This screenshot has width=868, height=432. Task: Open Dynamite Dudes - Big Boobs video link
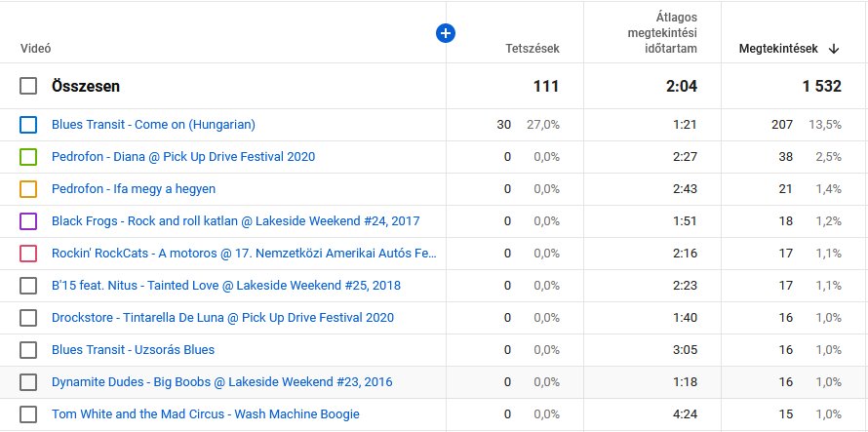pos(221,382)
